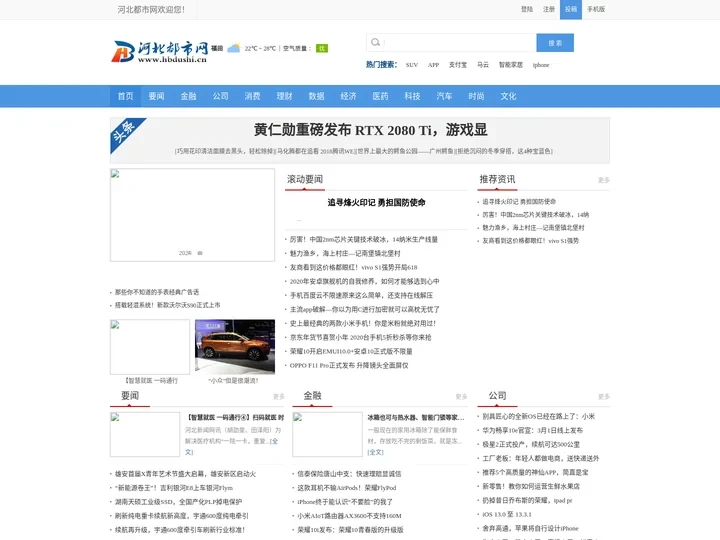Open article 友商看到这价格都眼红 vivo S1 强势开局618

pos(353,267)
